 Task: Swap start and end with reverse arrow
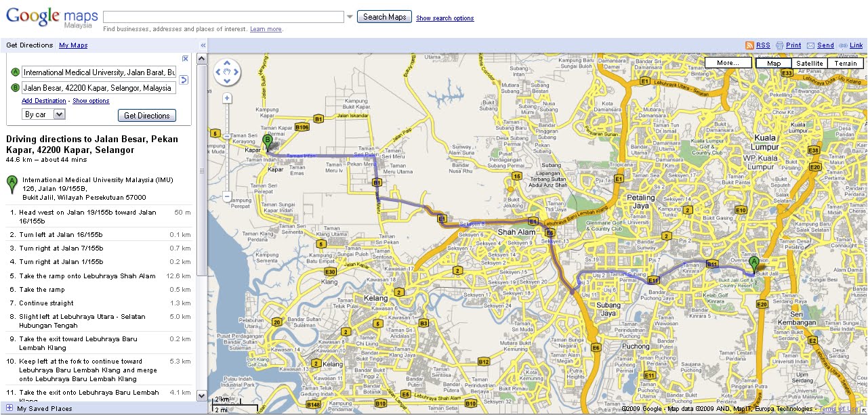point(184,80)
